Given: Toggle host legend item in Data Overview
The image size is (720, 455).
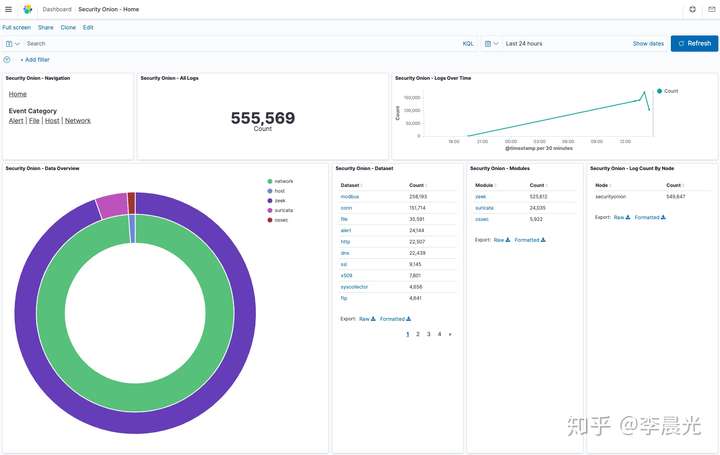Looking at the screenshot, I should (x=276, y=191).
